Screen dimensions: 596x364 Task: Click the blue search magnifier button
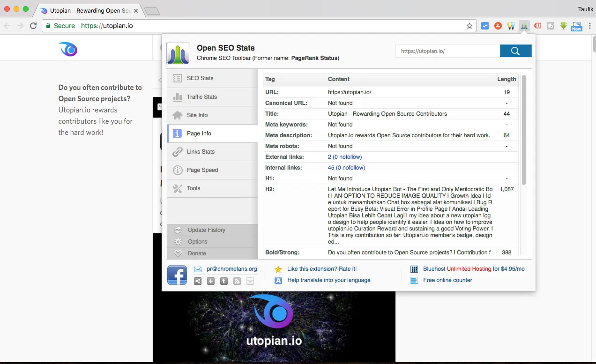[x=515, y=51]
